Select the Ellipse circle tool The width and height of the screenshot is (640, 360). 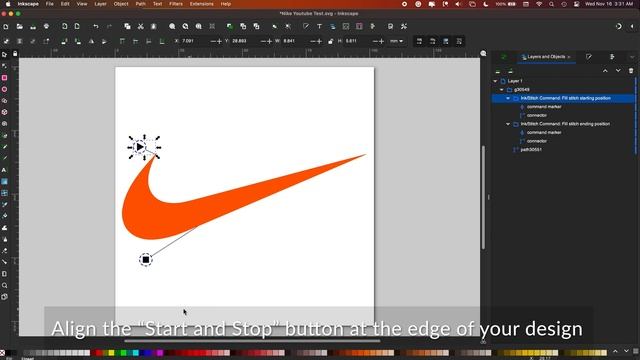tap(4, 89)
